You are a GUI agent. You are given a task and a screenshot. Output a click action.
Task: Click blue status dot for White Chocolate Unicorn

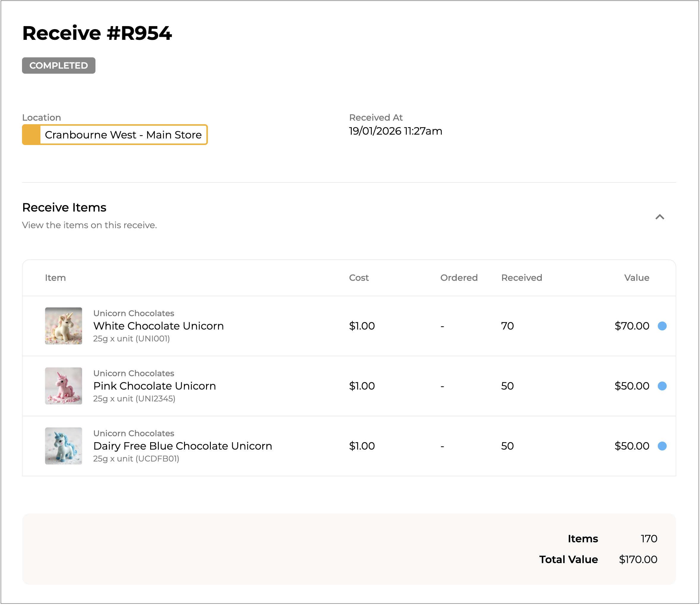(x=662, y=326)
